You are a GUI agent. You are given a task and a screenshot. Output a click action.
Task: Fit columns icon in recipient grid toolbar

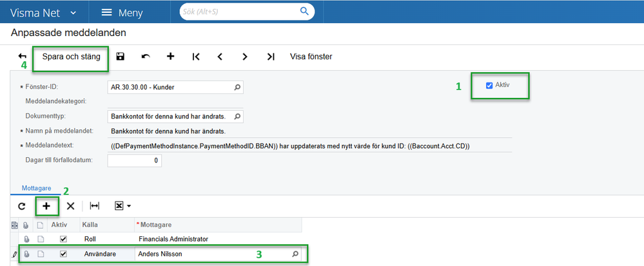coord(95,205)
